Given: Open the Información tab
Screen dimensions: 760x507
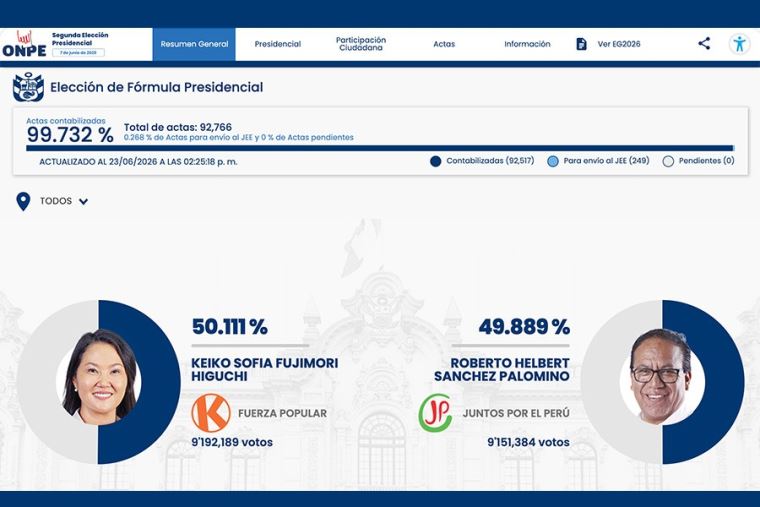Looking at the screenshot, I should pyautogui.click(x=527, y=44).
